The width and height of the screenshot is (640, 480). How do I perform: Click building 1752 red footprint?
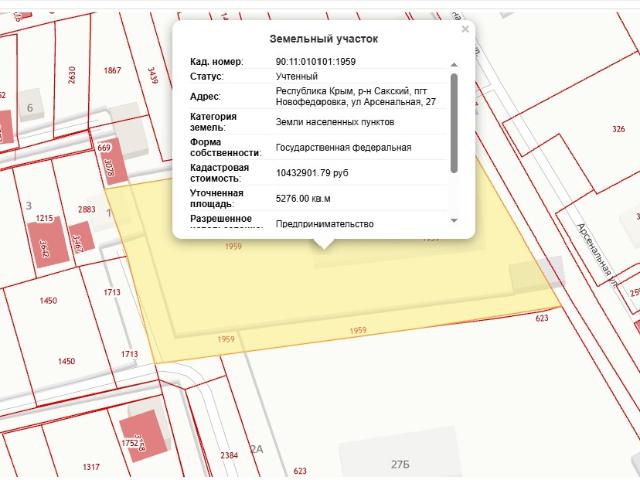144,436
